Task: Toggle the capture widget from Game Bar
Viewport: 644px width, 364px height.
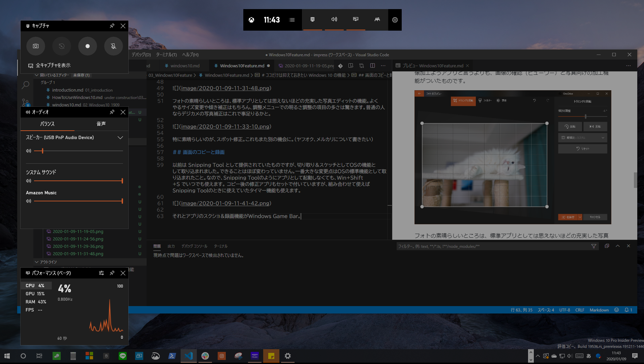Action: [x=313, y=20]
